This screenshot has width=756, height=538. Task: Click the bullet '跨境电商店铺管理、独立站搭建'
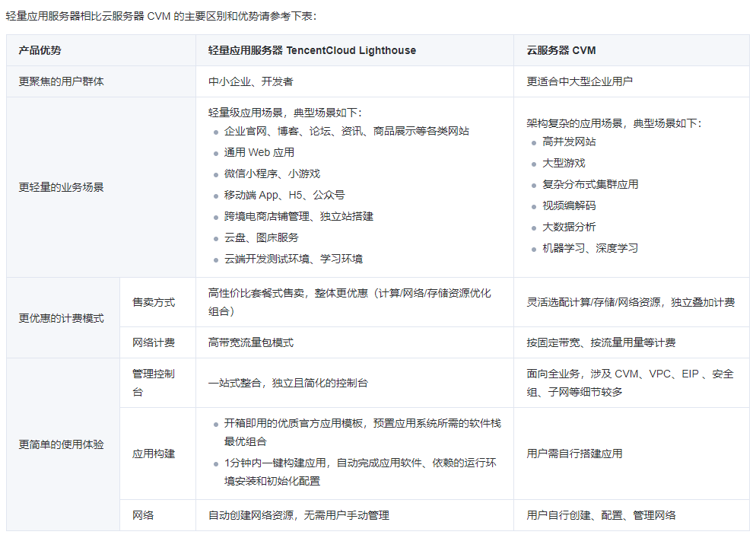(299, 216)
